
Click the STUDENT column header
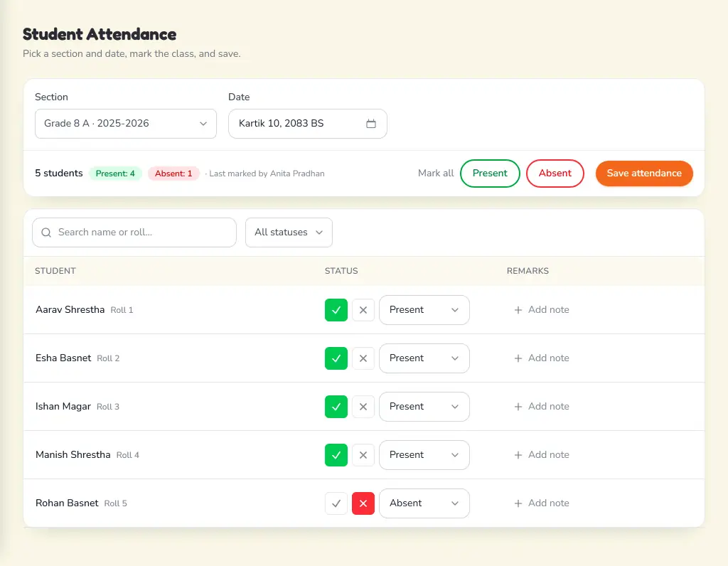pyautogui.click(x=55, y=271)
